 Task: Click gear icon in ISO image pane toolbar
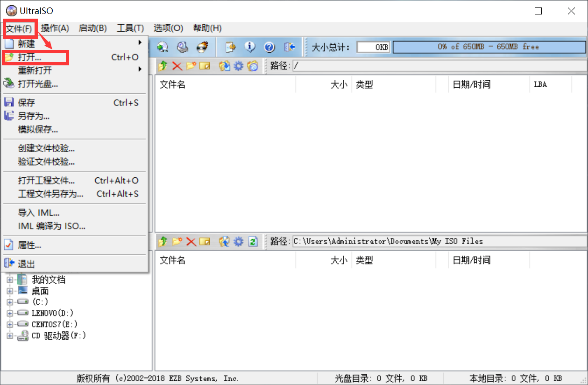point(239,66)
